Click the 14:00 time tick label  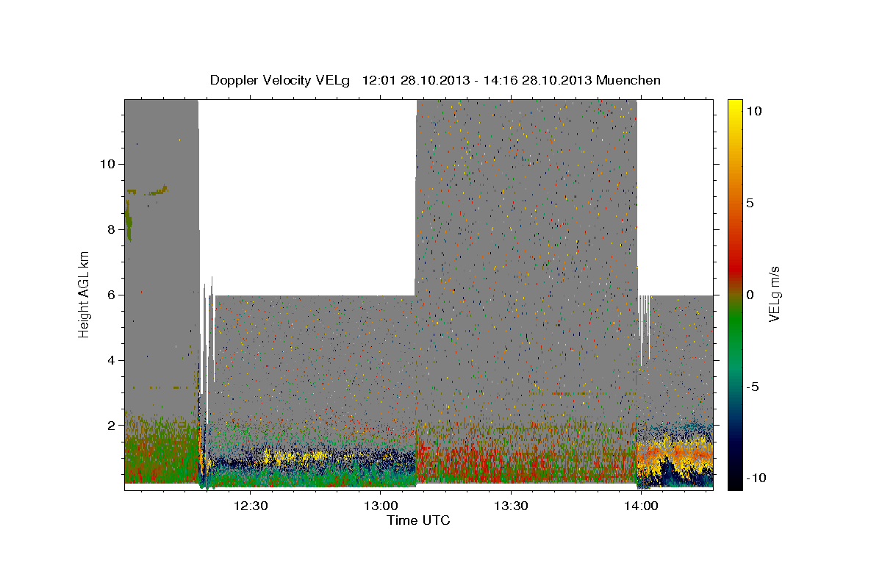[x=641, y=506]
